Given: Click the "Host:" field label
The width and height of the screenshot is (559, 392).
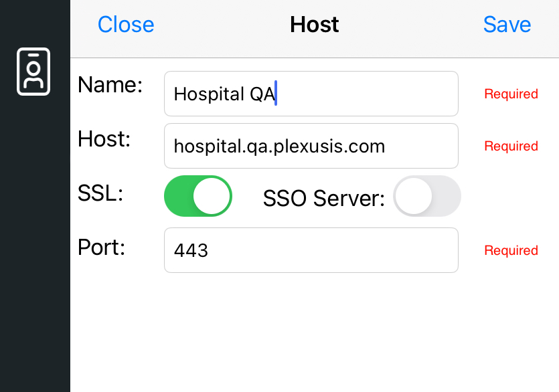Looking at the screenshot, I should (x=104, y=138).
